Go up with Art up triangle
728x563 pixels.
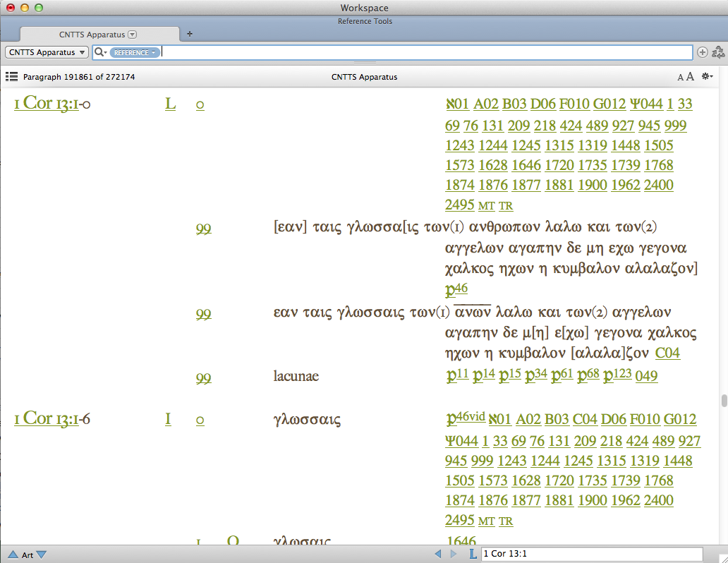click(x=13, y=555)
